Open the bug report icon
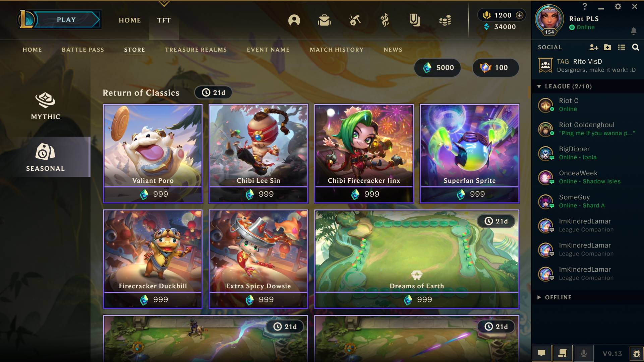 point(636,354)
